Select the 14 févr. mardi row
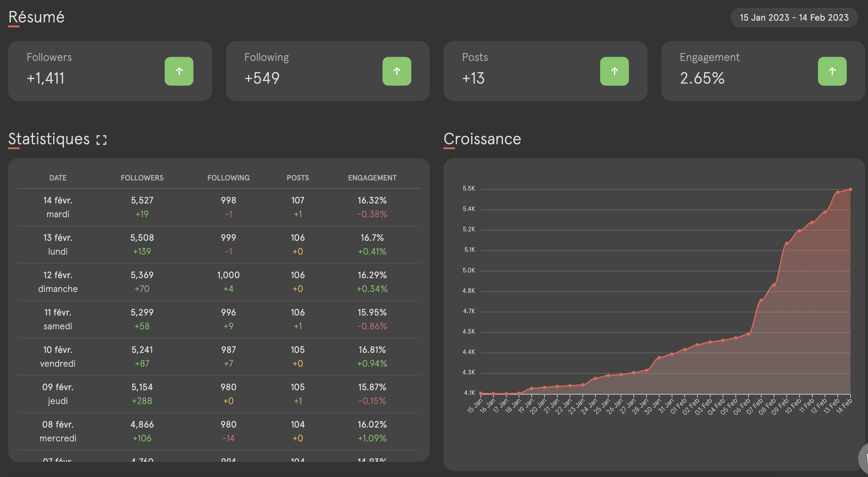868x477 pixels. pyautogui.click(x=57, y=207)
